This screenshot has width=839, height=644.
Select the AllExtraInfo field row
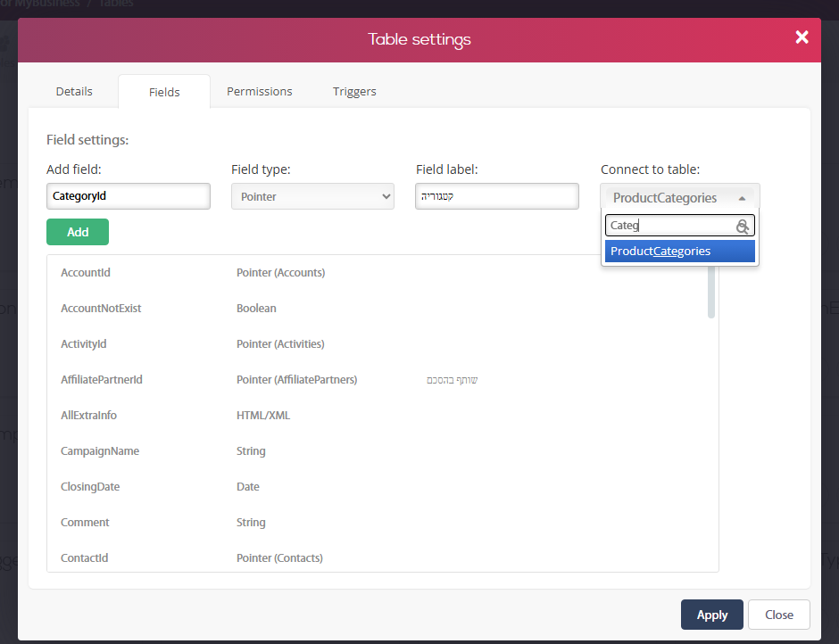377,416
